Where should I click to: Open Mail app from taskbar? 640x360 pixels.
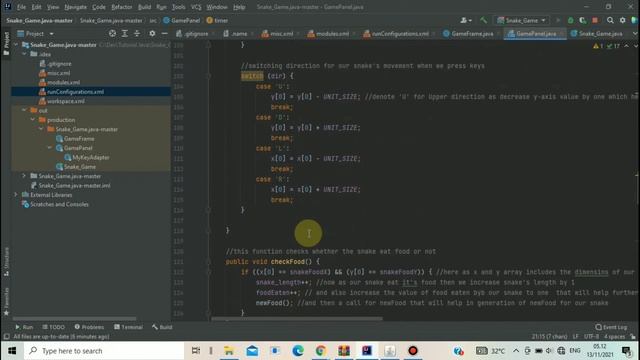252,351
